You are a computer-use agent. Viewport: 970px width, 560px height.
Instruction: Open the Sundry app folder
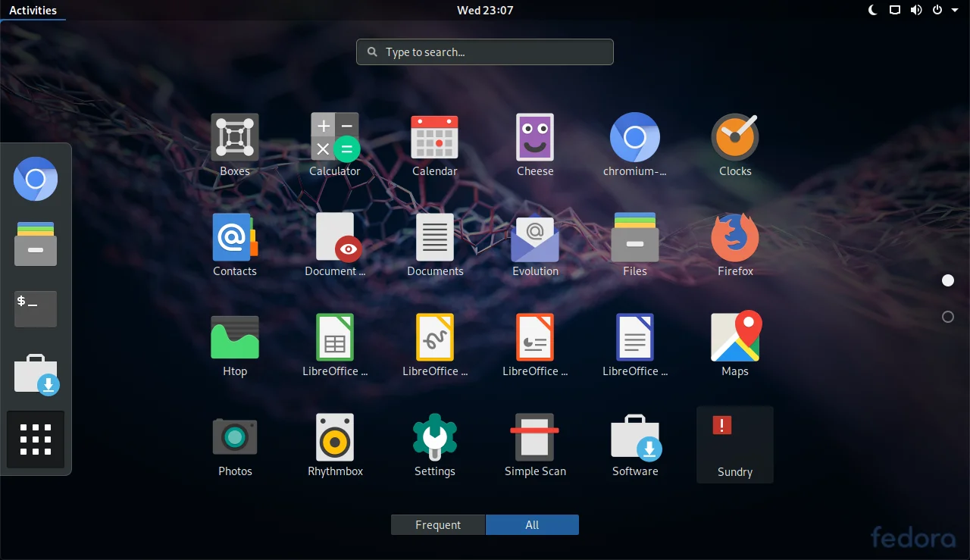(735, 445)
